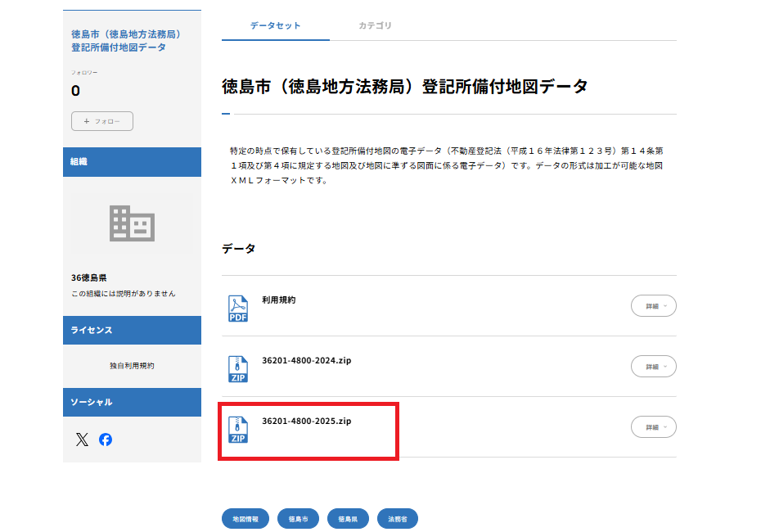Click the ＋フォロー button

pyautogui.click(x=102, y=121)
